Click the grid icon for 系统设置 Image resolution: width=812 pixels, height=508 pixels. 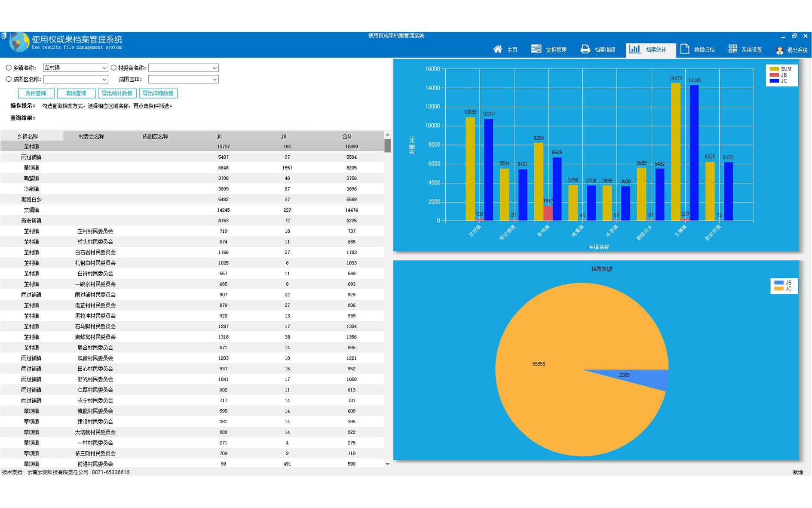coord(733,49)
